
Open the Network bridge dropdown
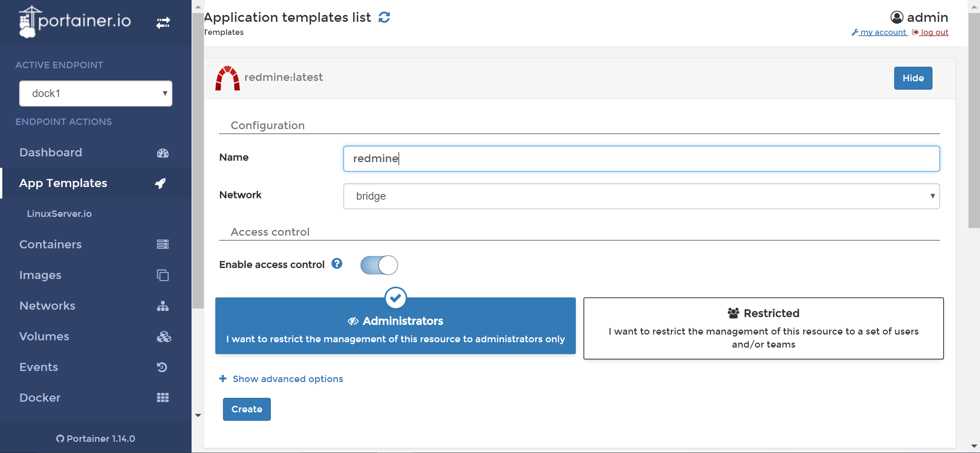[x=641, y=196]
